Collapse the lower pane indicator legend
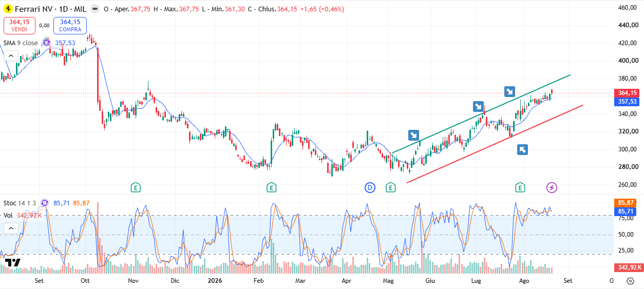The width and height of the screenshot is (644, 289). tap(11, 228)
